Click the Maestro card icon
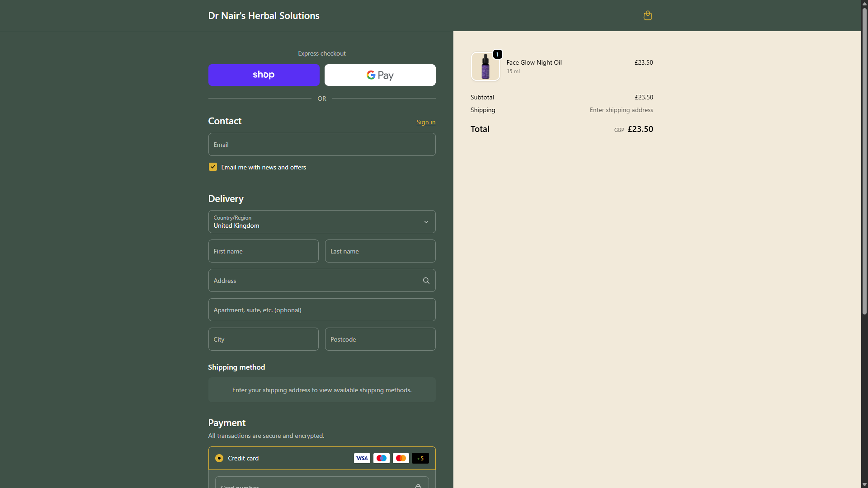868x488 pixels. 381,458
